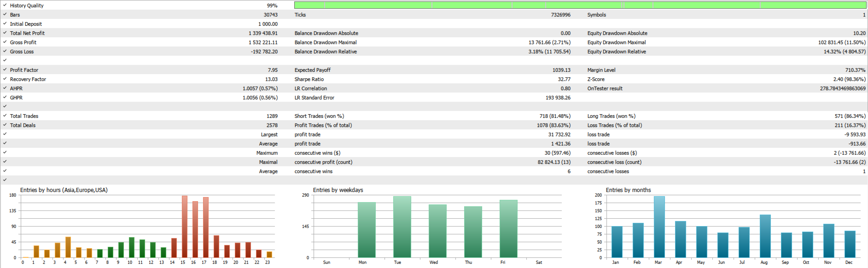Image resolution: width=868 pixels, height=268 pixels.
Task: Click the Aug bar in months chart
Action: [765, 236]
